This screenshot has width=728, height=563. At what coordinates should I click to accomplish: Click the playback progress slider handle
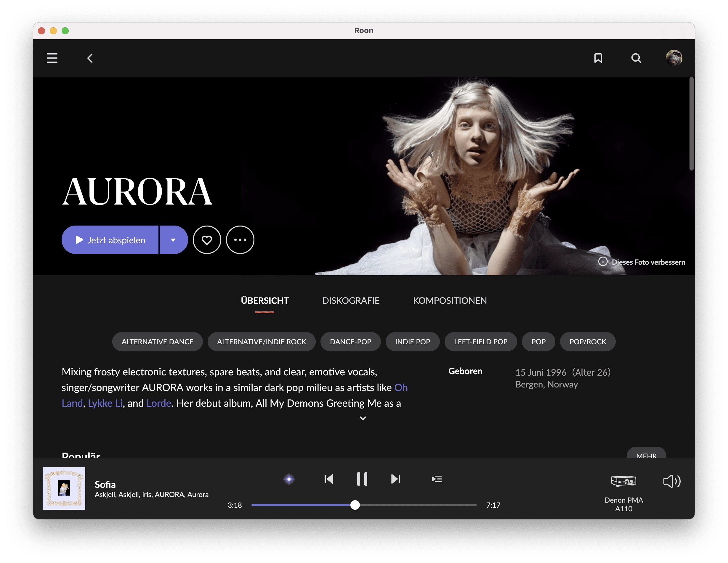[x=355, y=505]
